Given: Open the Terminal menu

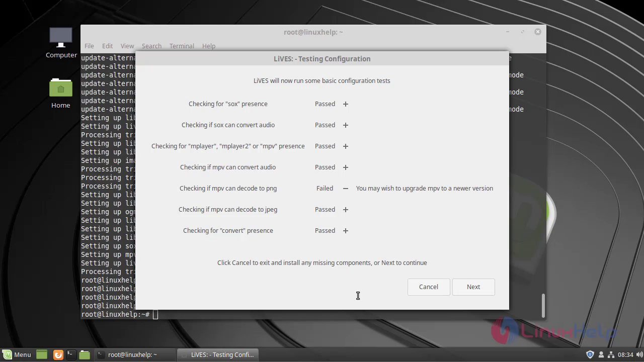Looking at the screenshot, I should click(x=182, y=46).
